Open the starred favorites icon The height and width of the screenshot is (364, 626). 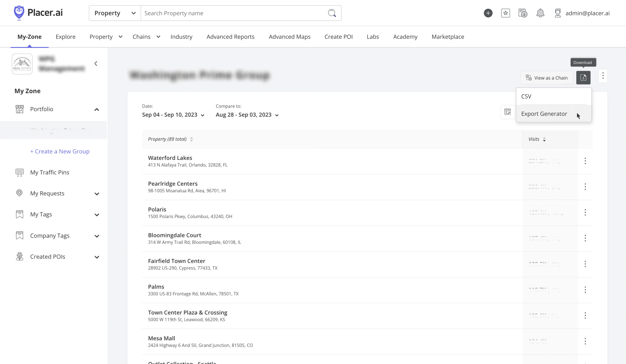pyautogui.click(x=505, y=13)
